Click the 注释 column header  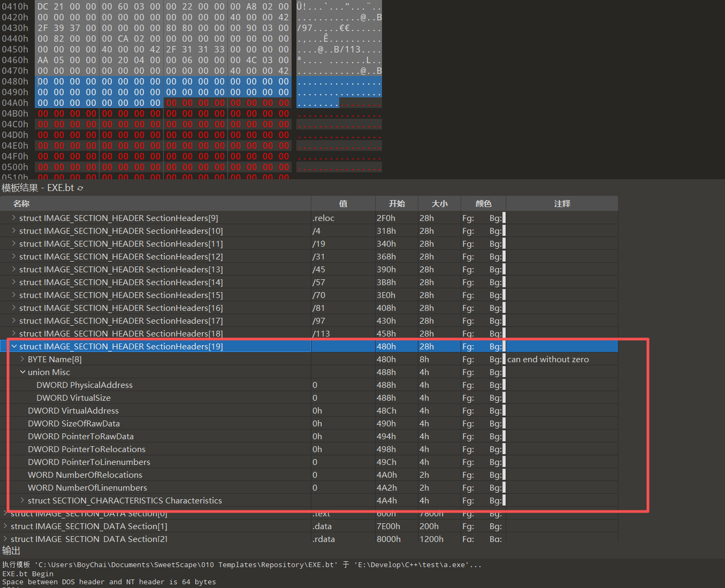tap(562, 203)
